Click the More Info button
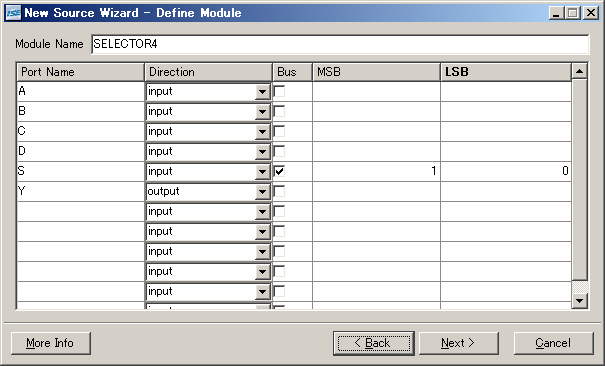605x366 pixels. [x=51, y=343]
